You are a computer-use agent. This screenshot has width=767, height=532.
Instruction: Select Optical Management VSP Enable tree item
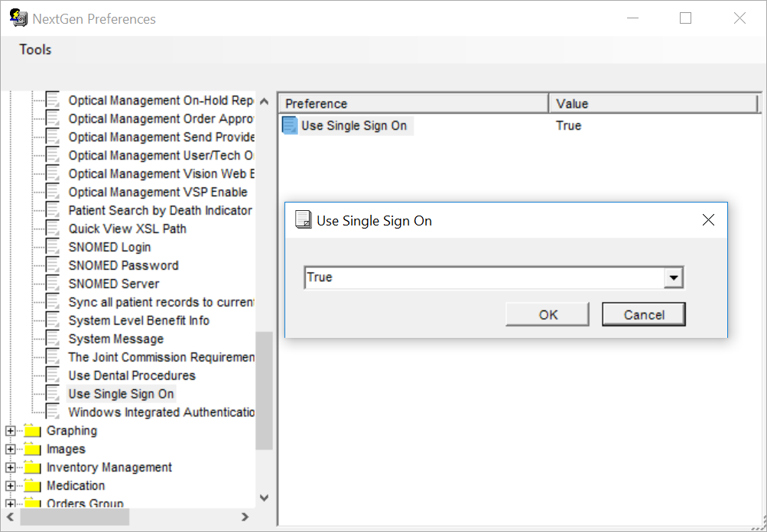(x=158, y=192)
